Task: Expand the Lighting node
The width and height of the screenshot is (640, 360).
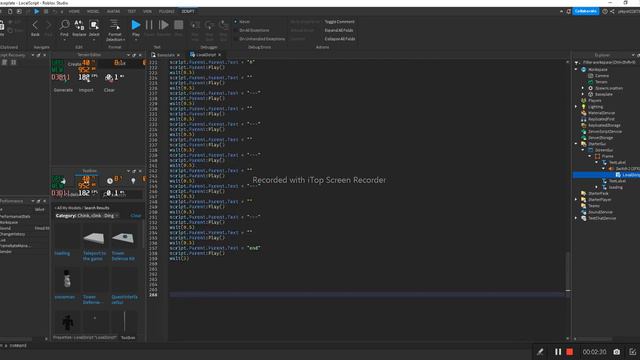Action: tap(576, 107)
